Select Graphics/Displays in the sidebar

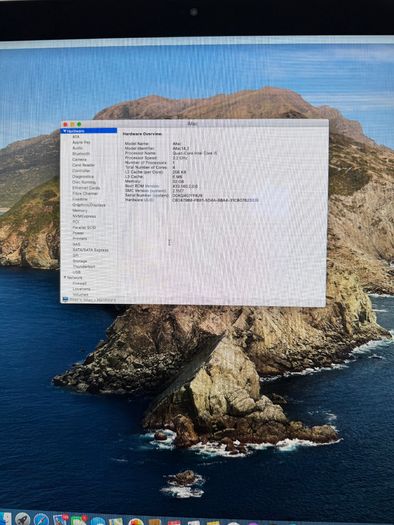89,205
